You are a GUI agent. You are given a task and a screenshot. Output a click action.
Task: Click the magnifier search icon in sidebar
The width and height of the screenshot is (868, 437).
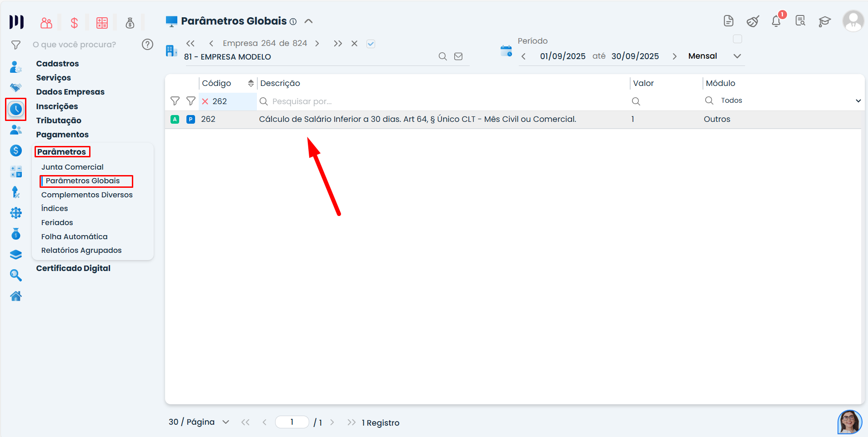(16, 275)
